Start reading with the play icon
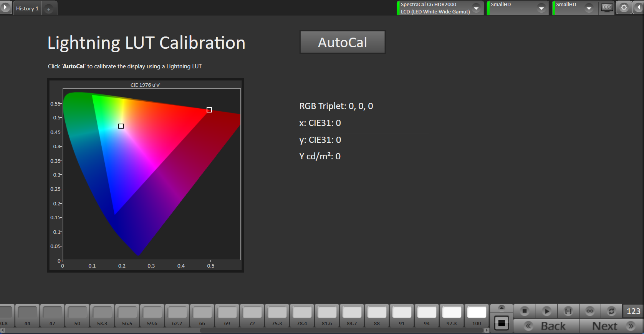 546,311
